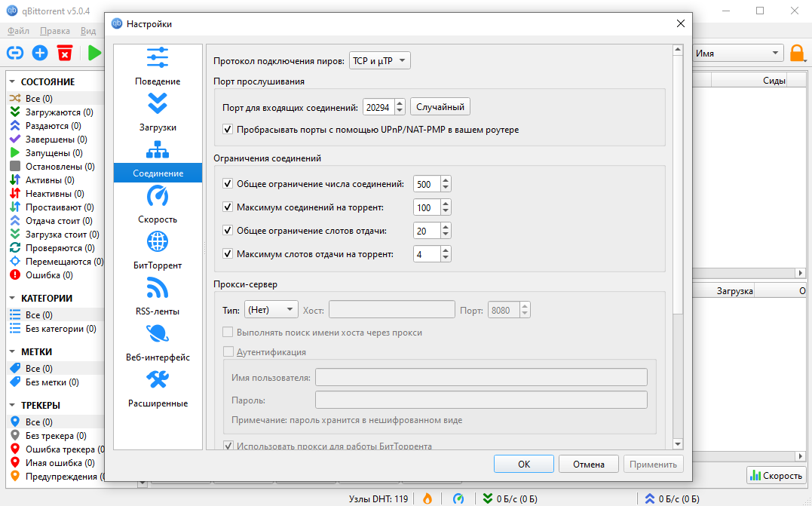
Task: Click the red delete torrent toolbar icon
Action: [x=65, y=53]
